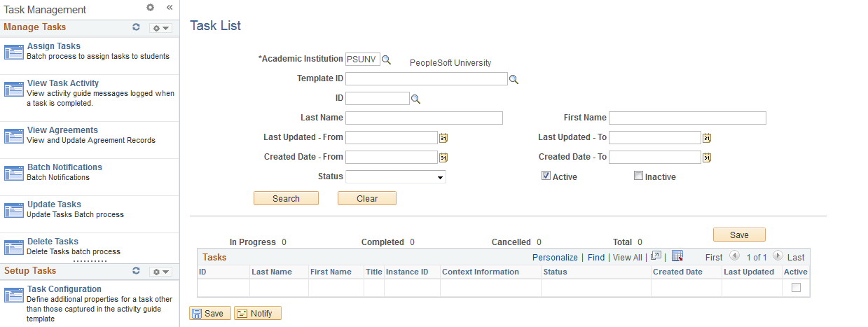Click the Task Management settings gear icon
Screen dimensions: 868x327
[150, 8]
